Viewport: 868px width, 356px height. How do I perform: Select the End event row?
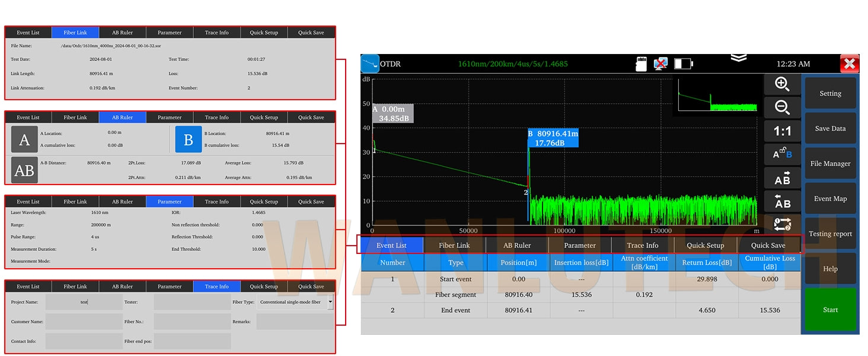[581, 310]
